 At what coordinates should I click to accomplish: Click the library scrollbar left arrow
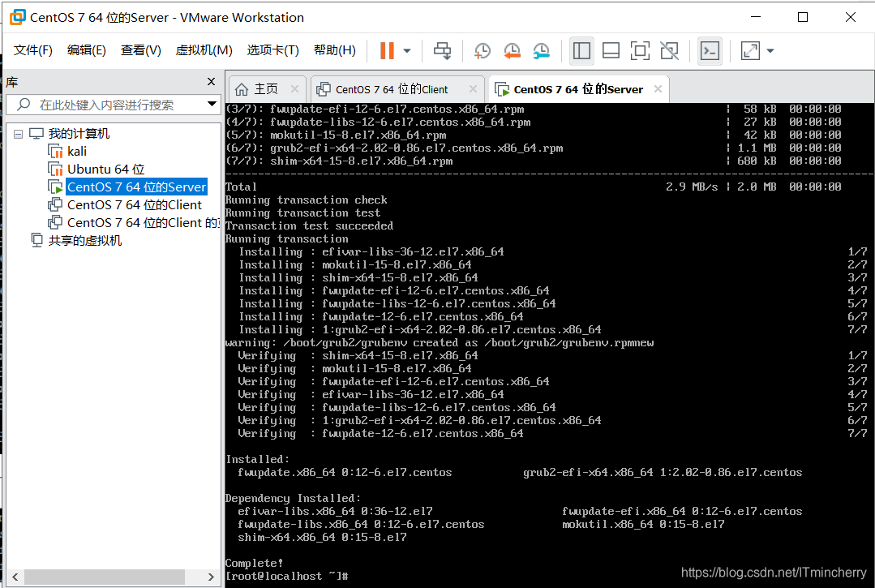click(x=15, y=577)
